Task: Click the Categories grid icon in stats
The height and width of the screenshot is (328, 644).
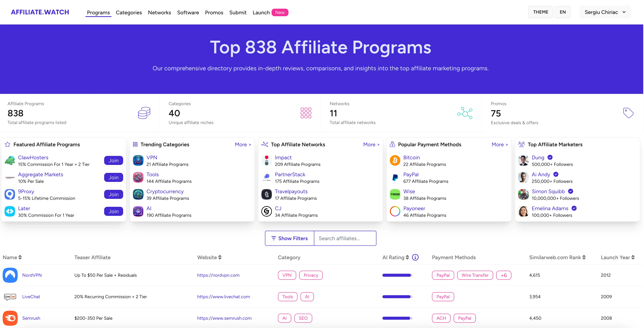Action: (306, 113)
